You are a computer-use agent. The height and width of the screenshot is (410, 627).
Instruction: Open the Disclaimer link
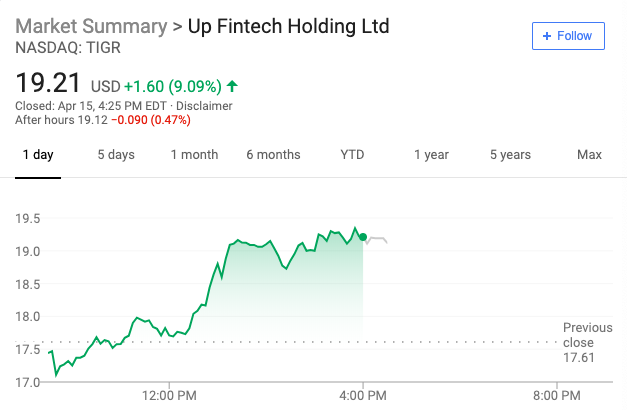click(204, 105)
